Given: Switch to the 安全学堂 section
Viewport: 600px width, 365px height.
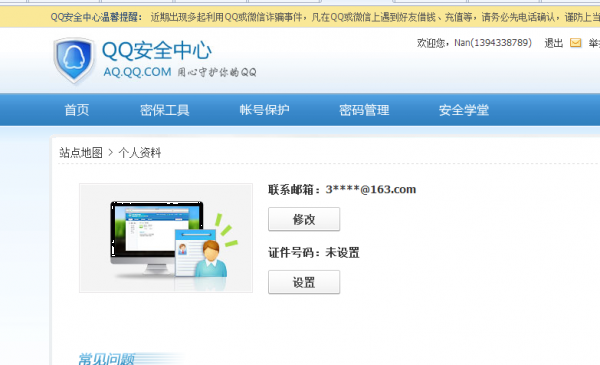Looking at the screenshot, I should (x=463, y=110).
